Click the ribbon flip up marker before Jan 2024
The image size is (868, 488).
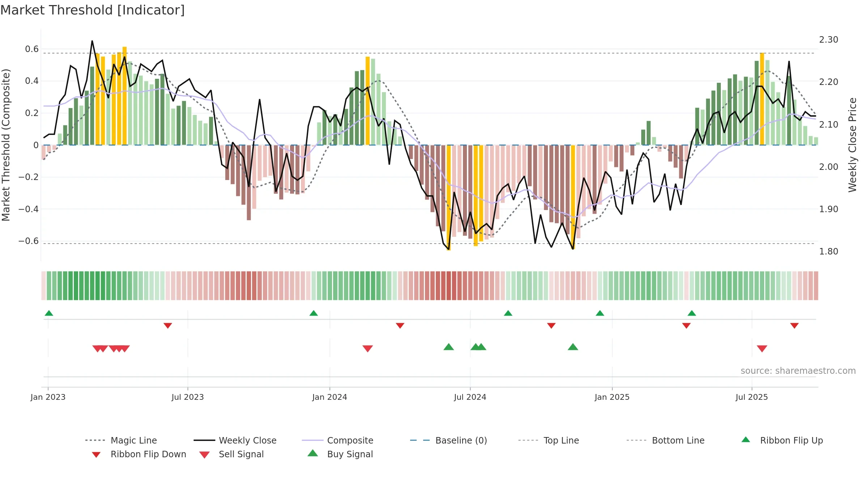pos(314,313)
